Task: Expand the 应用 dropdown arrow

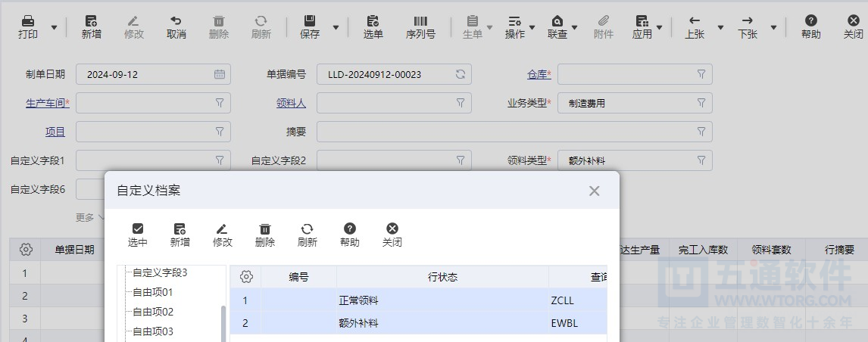Action: pyautogui.click(x=659, y=27)
